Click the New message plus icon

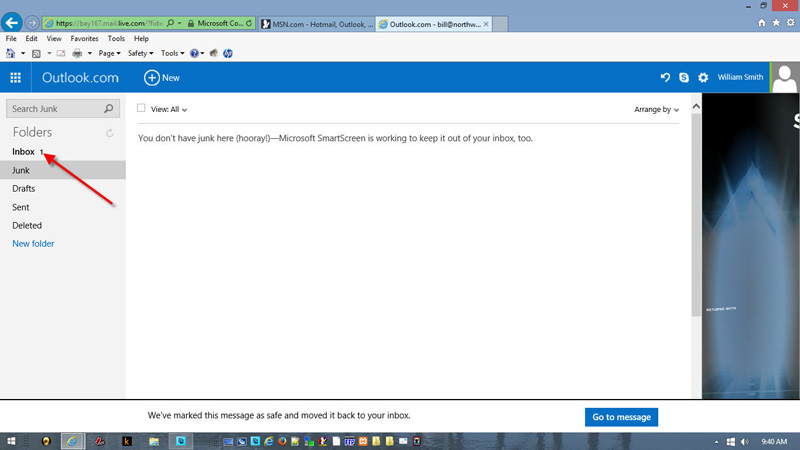coord(152,78)
